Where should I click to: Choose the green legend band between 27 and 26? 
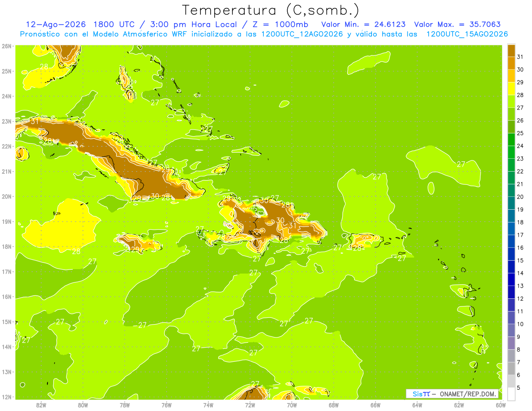[x=511, y=114]
